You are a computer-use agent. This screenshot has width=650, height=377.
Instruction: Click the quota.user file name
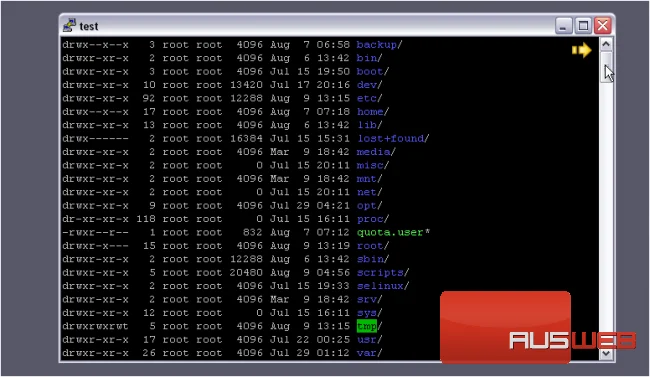pyautogui.click(x=390, y=232)
